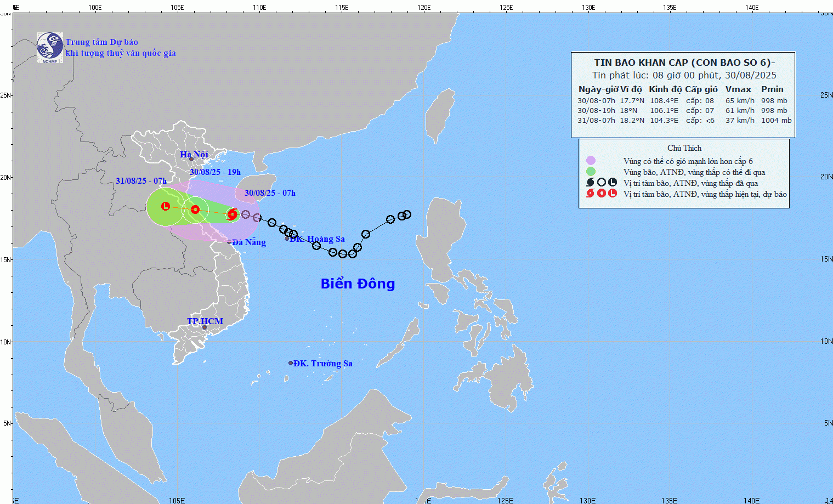Click the black 'L' icon in legend
The image size is (833, 504).
(613, 183)
